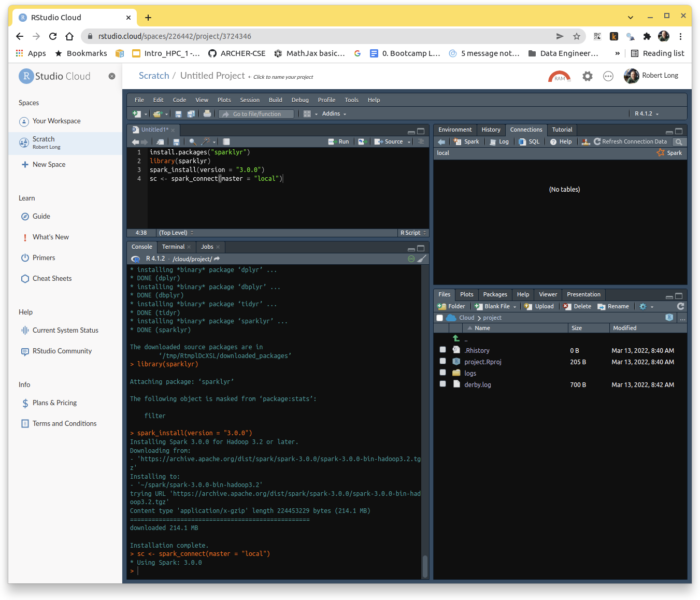Click the Source button
The image size is (700, 600).
click(x=389, y=142)
